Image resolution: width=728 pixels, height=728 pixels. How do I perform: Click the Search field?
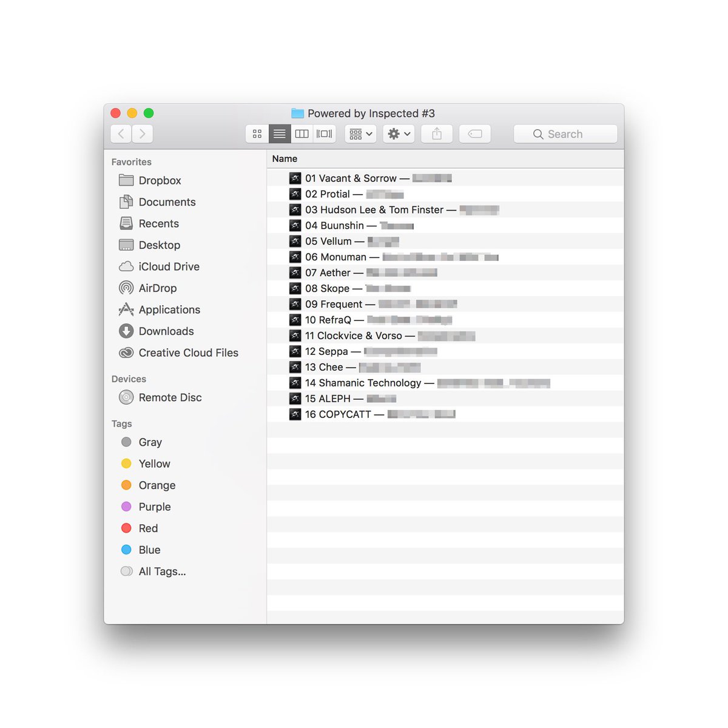point(565,133)
